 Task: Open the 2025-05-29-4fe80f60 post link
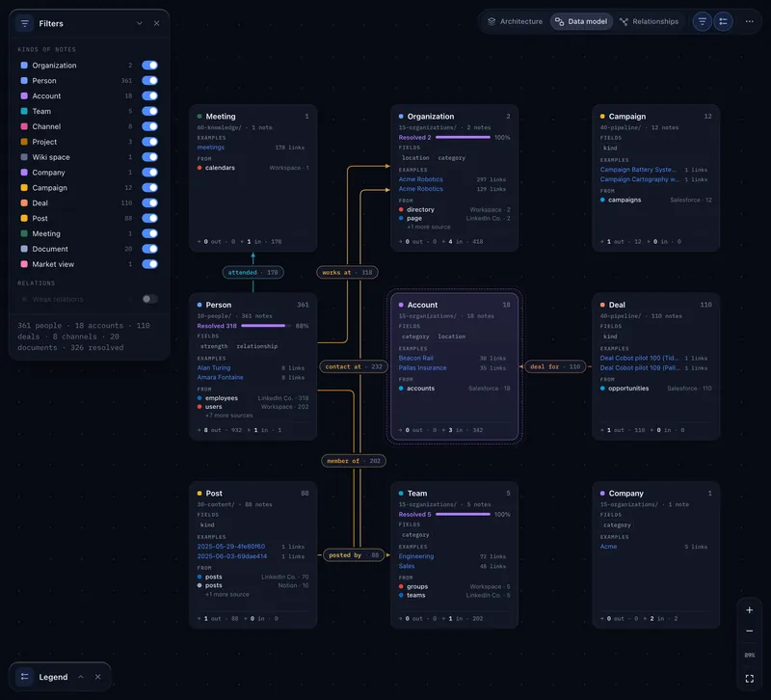(x=230, y=547)
